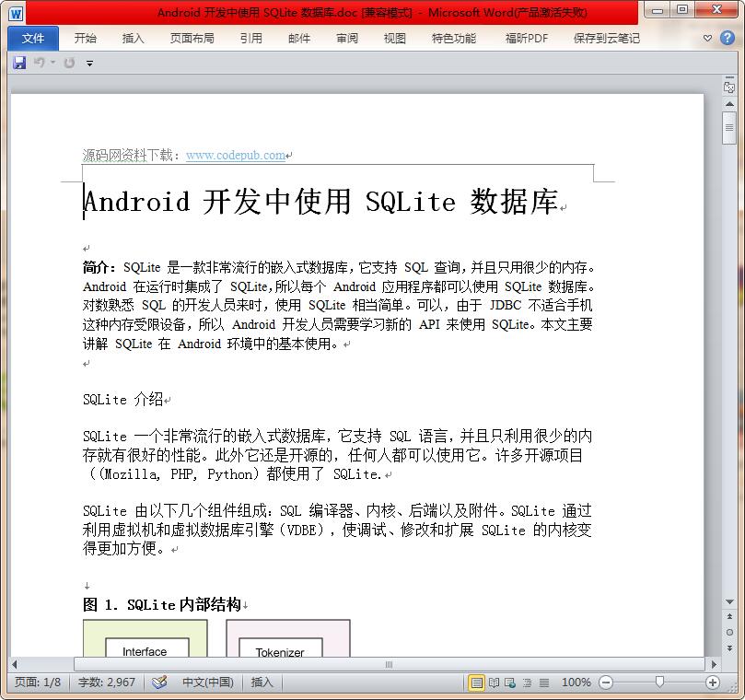Switch to Outline view
This screenshot has width=745, height=700.
pos(526,682)
